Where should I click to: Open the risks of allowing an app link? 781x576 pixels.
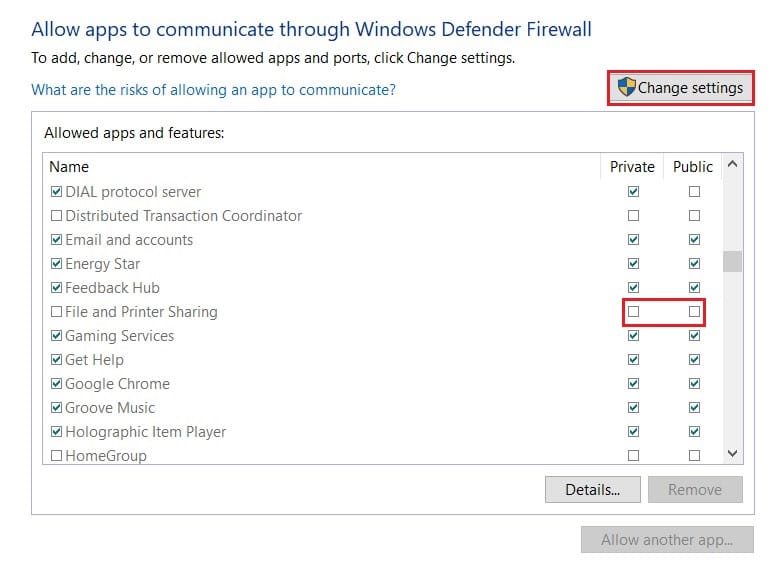[213, 90]
